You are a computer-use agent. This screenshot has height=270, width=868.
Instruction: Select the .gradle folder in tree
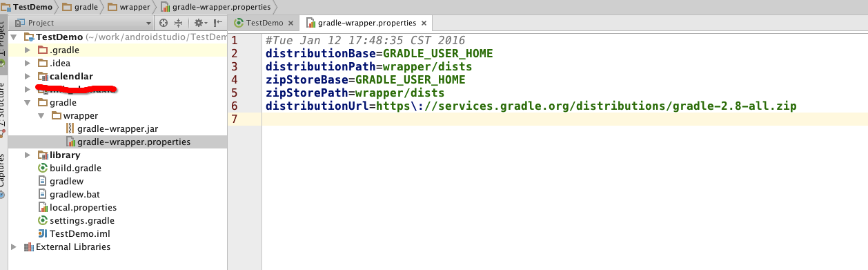64,50
